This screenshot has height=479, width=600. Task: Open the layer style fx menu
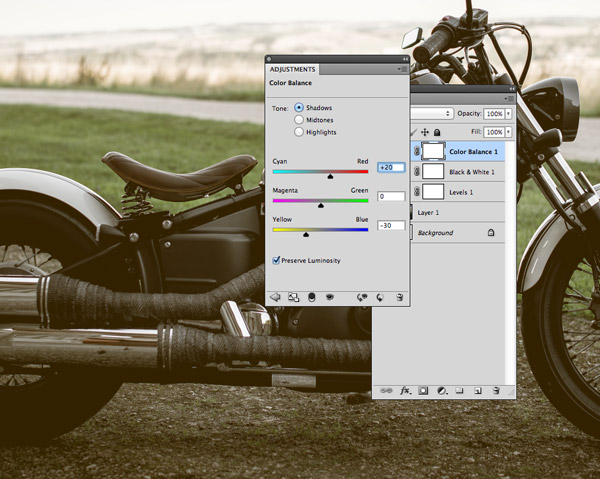coord(406,389)
